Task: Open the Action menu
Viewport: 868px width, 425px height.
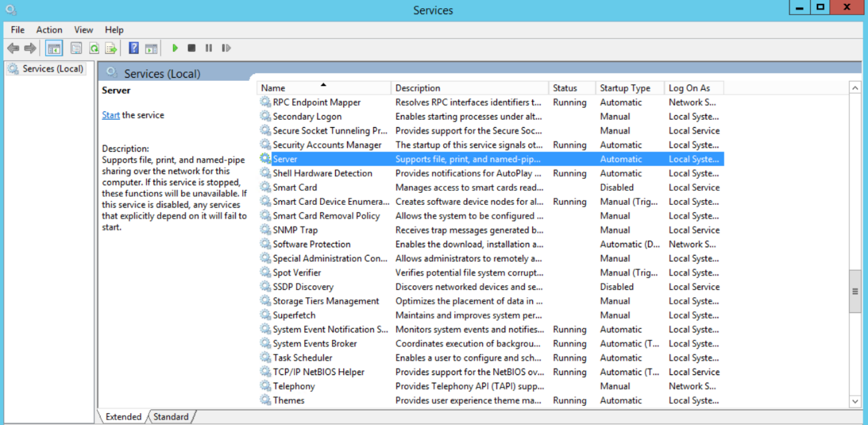Action: (49, 29)
